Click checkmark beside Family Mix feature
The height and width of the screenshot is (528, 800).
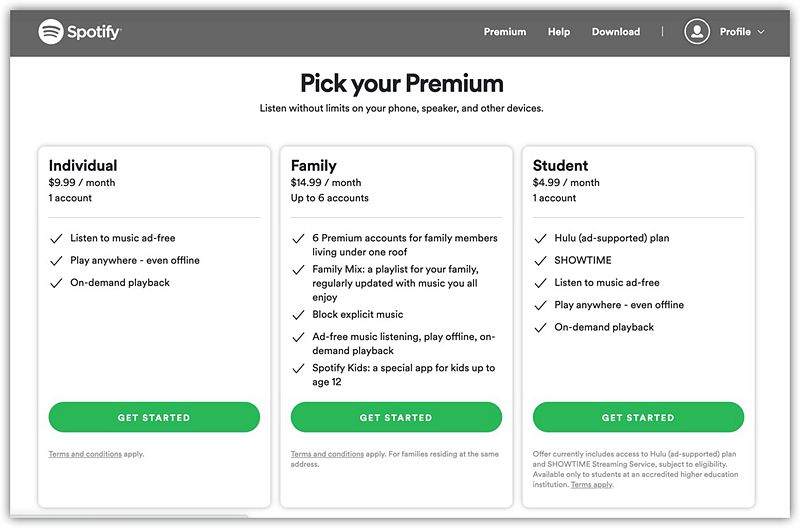(x=298, y=270)
